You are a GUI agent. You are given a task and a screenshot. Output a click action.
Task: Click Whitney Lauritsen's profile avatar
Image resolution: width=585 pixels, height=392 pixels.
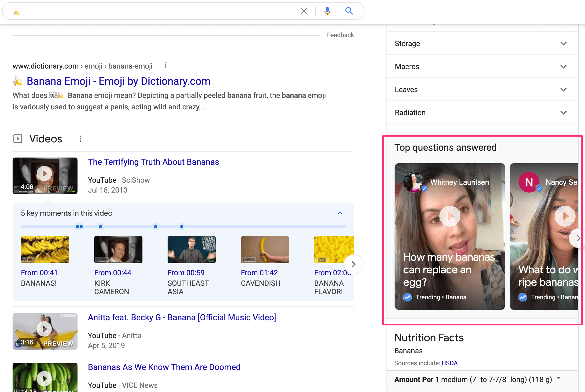414,182
